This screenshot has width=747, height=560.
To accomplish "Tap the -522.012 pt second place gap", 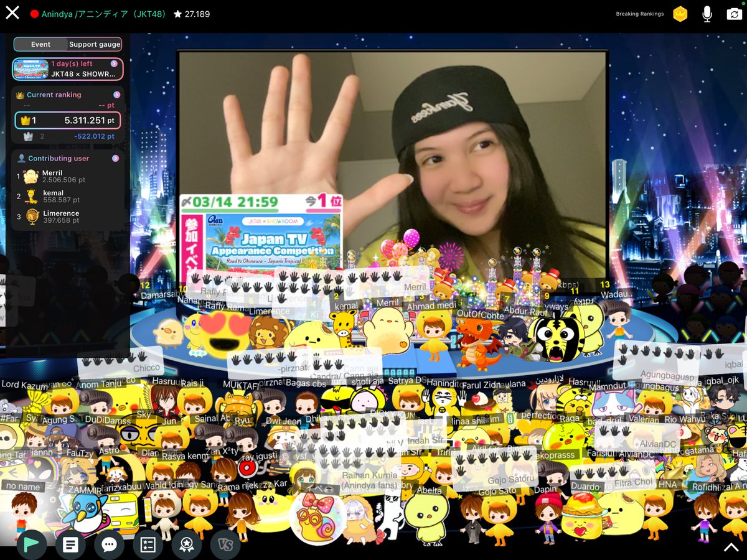I will pos(94,136).
